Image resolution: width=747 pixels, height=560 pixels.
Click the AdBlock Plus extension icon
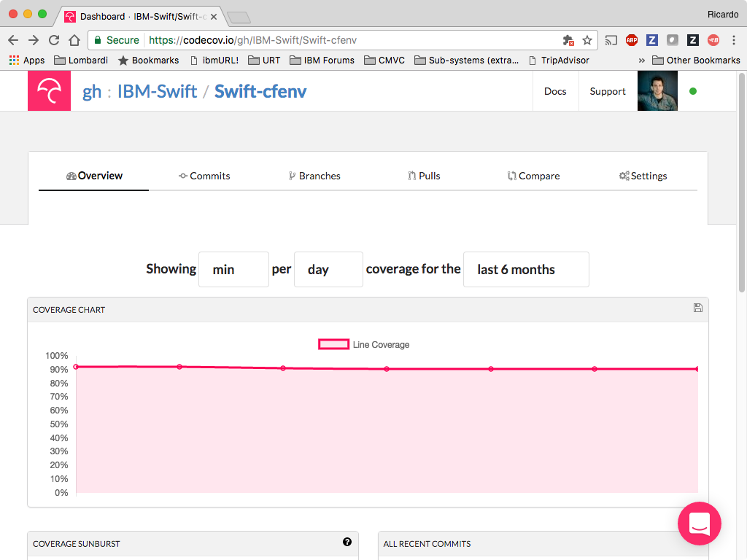click(x=632, y=41)
